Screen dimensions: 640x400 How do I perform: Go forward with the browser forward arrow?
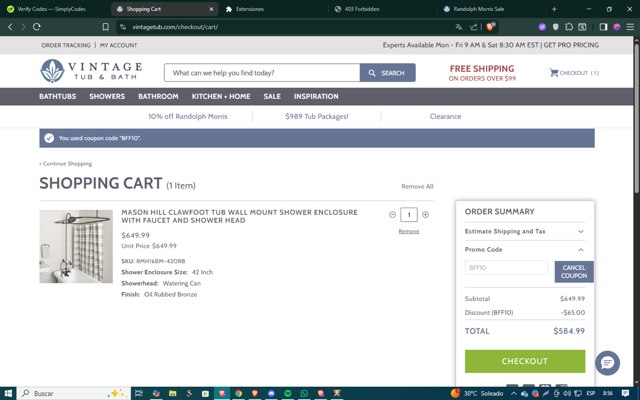(x=23, y=27)
